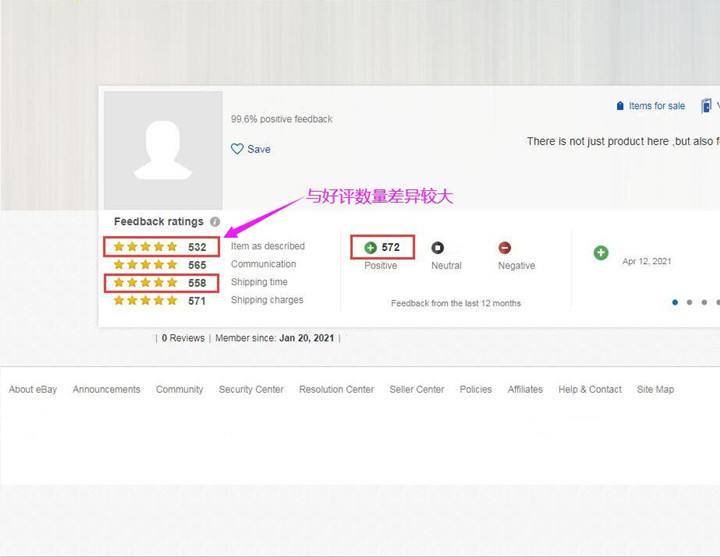The image size is (720, 557).
Task: Click the Communication rating label
Action: (x=264, y=264)
